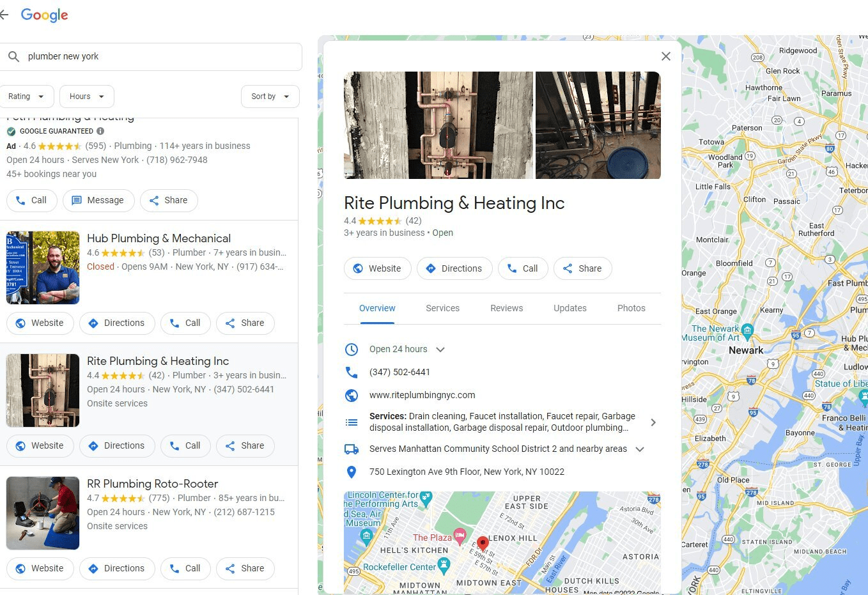Image resolution: width=868 pixels, height=595 pixels.
Task: Switch to the Services tab
Action: [x=442, y=308]
